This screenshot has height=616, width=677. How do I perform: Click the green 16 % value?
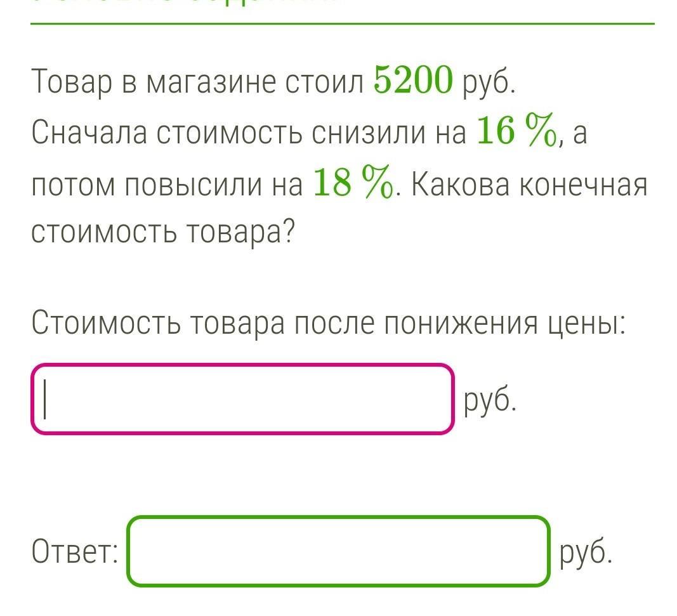coord(516,131)
